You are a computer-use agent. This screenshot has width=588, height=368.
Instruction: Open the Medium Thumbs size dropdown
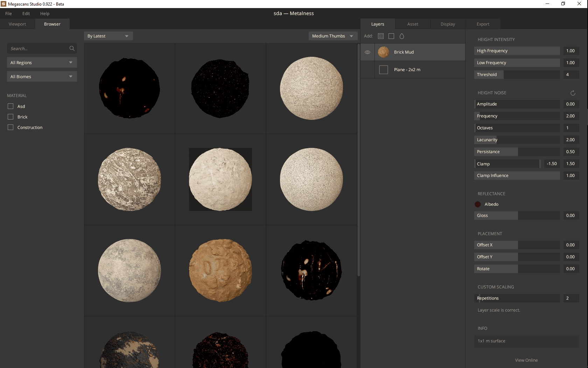coord(333,36)
